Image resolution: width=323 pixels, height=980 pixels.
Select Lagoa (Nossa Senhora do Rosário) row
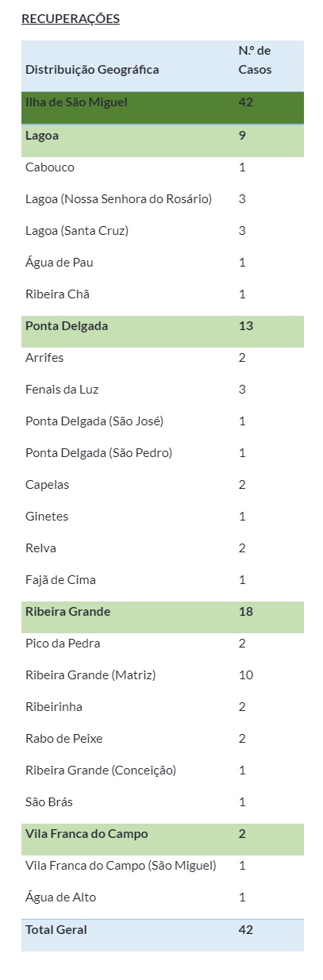coord(163,199)
